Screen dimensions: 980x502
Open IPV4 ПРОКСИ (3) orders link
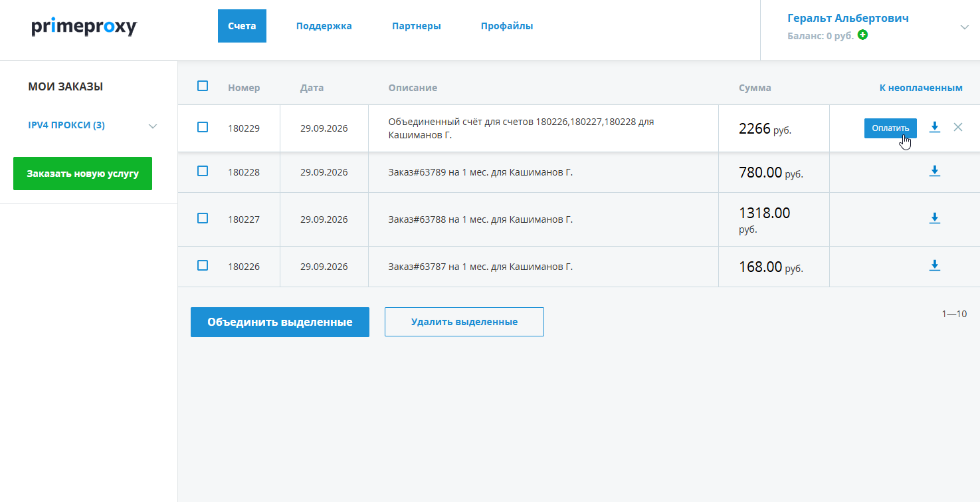tap(66, 125)
